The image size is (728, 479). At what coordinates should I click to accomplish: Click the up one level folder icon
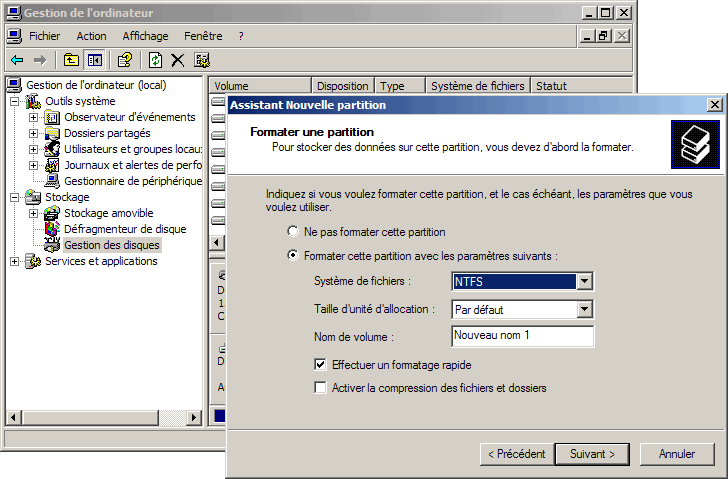click(x=71, y=61)
